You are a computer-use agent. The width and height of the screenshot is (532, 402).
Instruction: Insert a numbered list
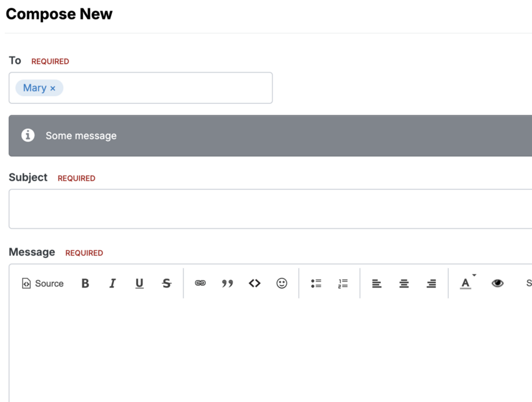coord(343,283)
